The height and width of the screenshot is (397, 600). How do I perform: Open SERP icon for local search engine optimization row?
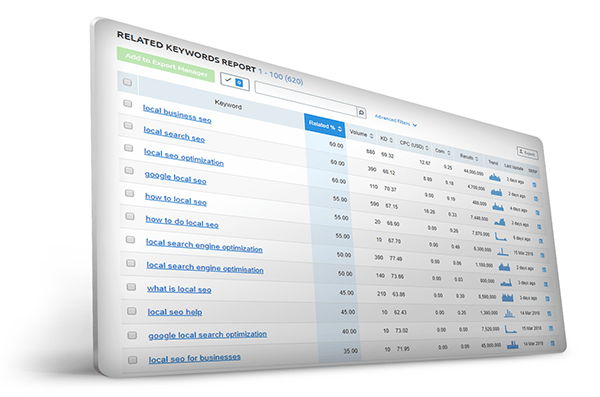pos(544,270)
